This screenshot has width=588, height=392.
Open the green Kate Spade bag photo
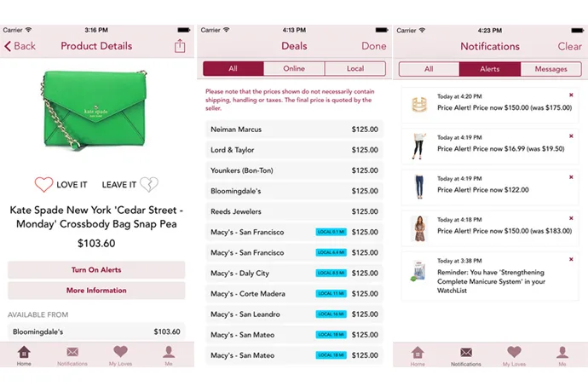point(95,110)
